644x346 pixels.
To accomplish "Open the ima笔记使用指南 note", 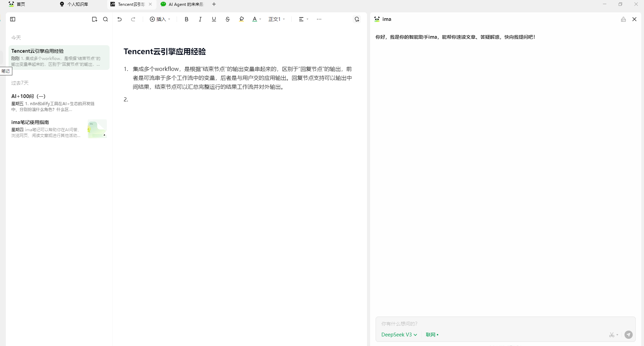I will pos(59,128).
